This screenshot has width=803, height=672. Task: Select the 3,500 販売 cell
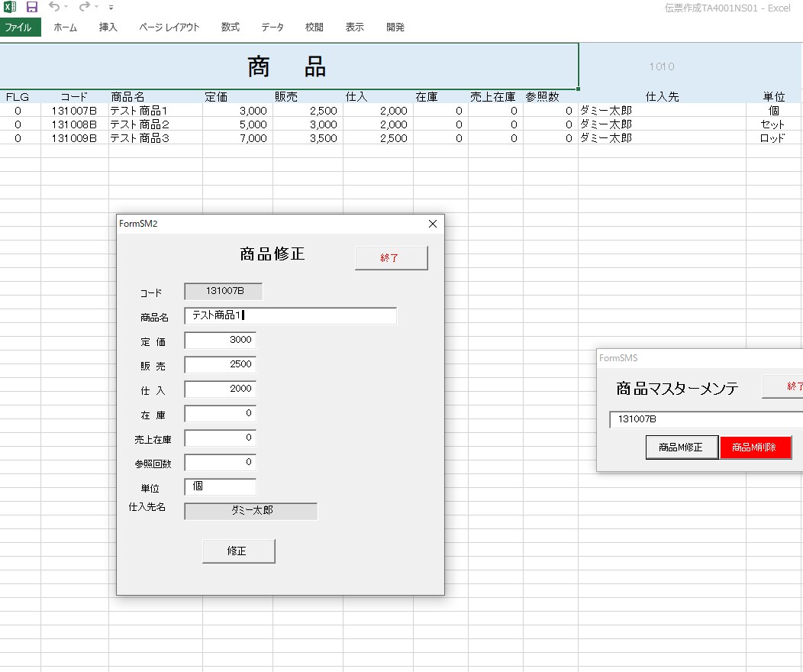click(308, 138)
